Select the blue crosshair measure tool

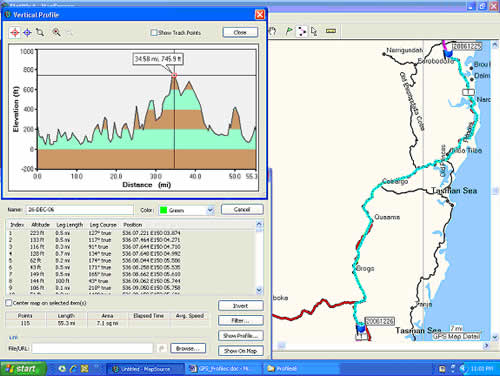27,33
